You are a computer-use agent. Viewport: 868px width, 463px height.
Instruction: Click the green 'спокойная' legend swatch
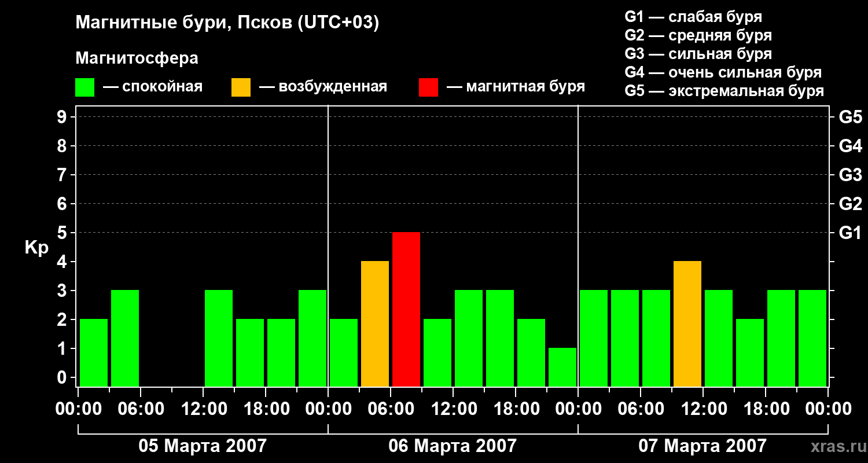[85, 87]
